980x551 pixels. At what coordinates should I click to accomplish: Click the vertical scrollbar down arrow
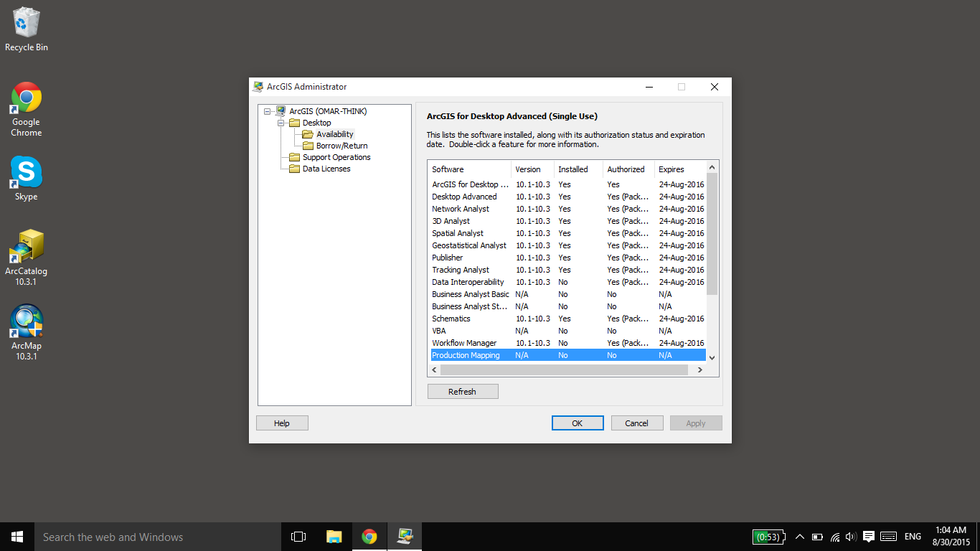[x=712, y=357]
